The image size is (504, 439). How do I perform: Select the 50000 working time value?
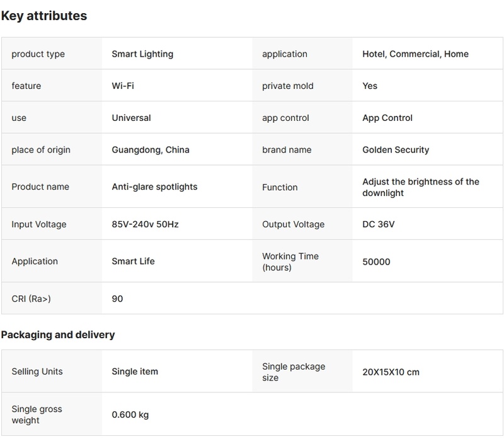(x=376, y=261)
